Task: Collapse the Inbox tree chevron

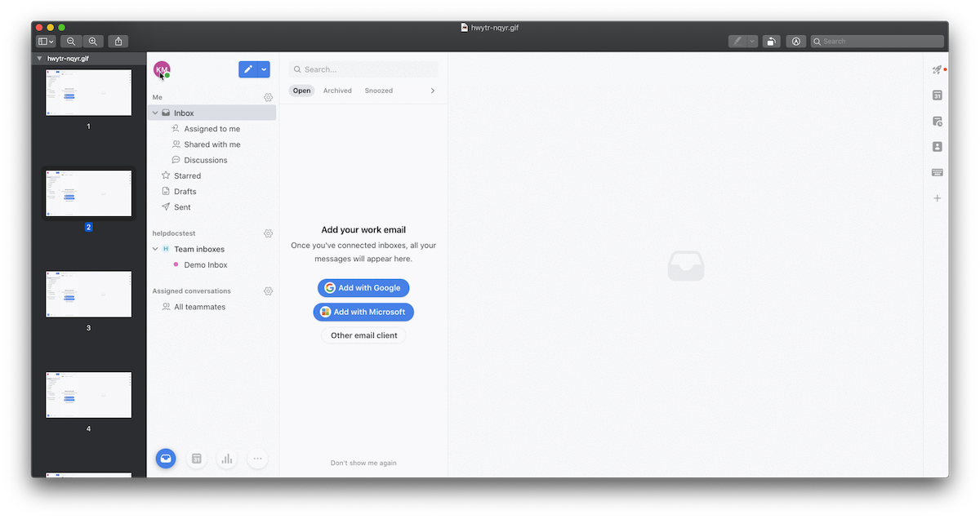Action: (x=155, y=113)
